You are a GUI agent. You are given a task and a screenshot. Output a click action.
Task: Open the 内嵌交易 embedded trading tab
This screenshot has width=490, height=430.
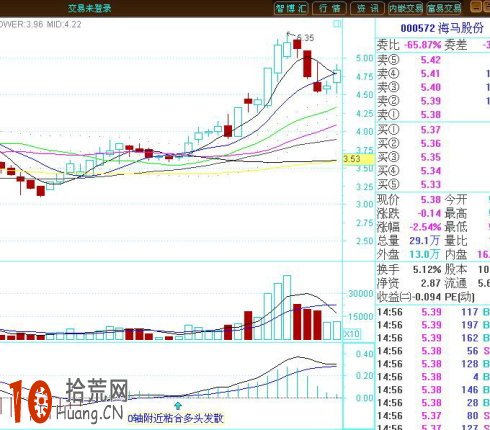(405, 8)
